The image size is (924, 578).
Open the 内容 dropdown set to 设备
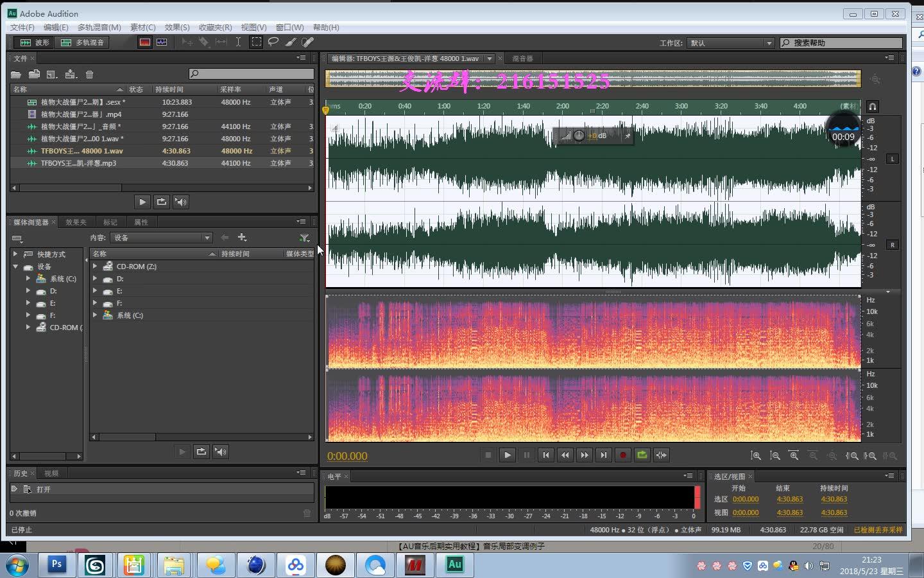pyautogui.click(x=162, y=238)
